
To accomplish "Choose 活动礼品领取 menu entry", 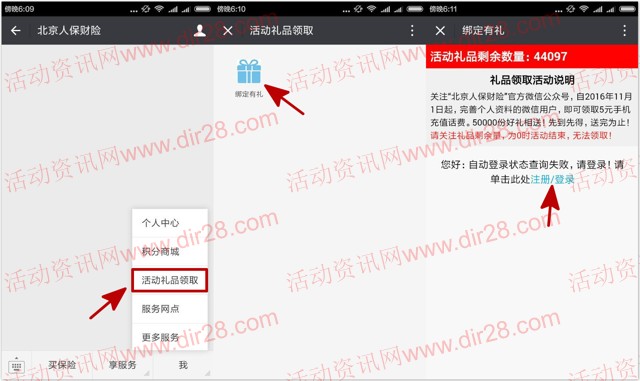I will [169, 280].
